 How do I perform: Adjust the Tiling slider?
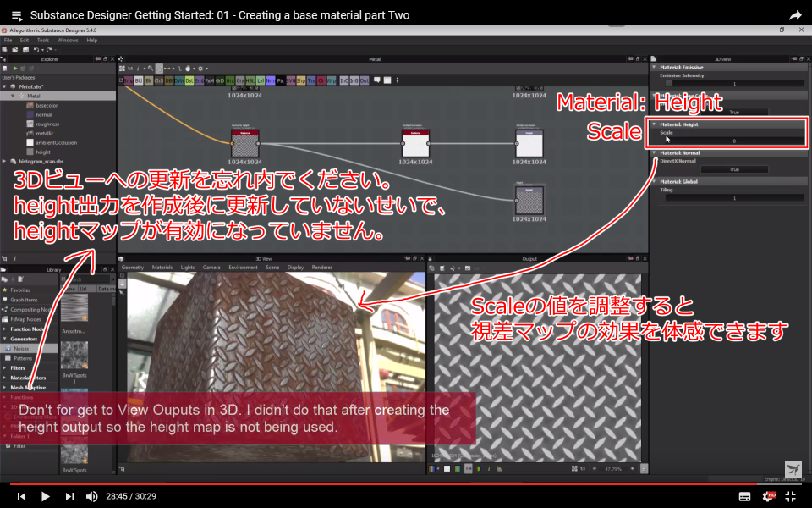[x=734, y=198]
